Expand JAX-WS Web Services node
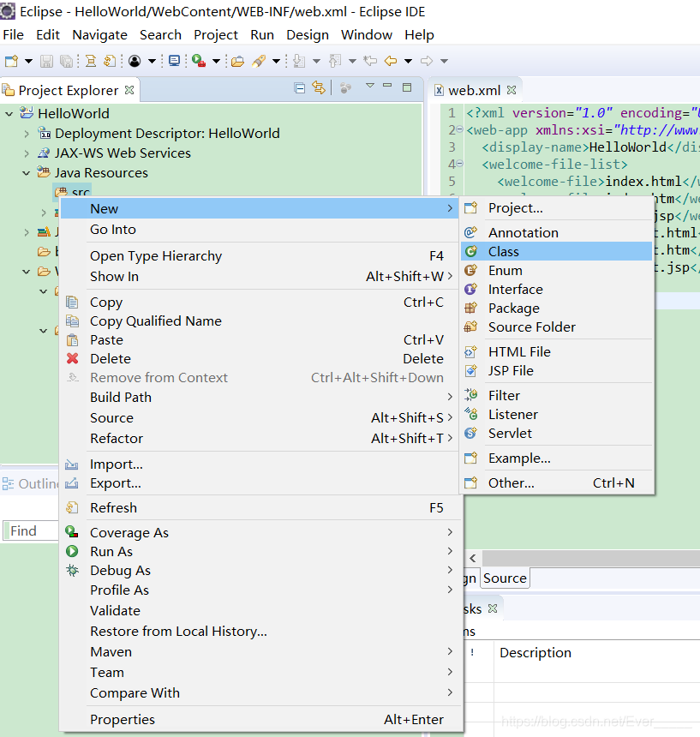Viewport: 700px width, 737px height. click(27, 153)
